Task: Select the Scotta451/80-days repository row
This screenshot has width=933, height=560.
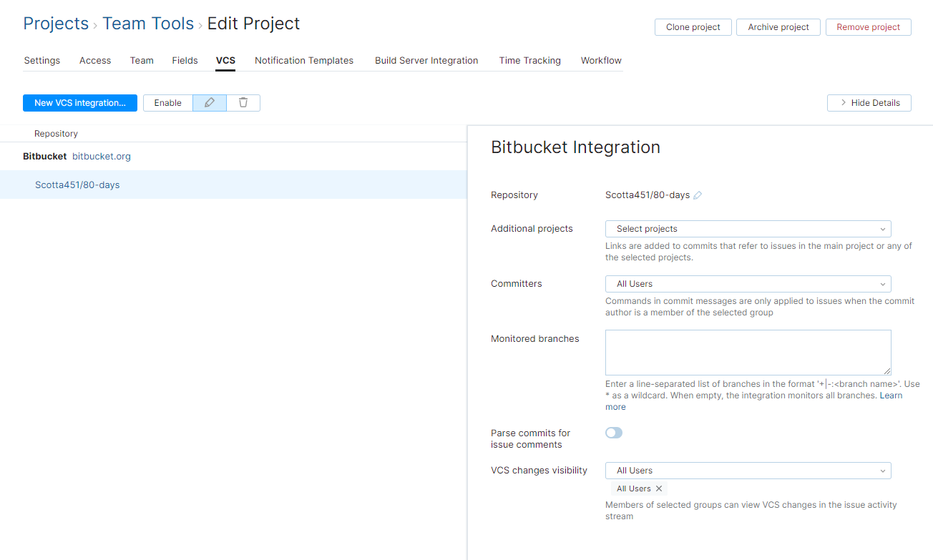Action: [x=77, y=185]
